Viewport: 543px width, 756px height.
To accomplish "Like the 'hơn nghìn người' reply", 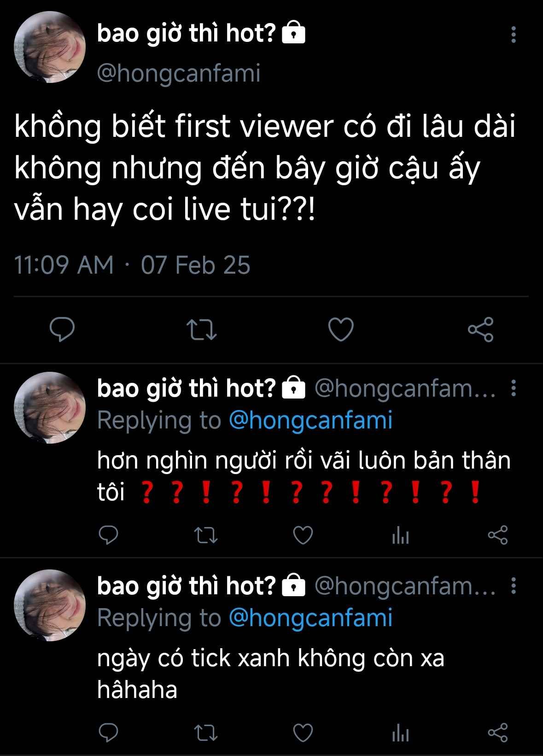I will [303, 535].
